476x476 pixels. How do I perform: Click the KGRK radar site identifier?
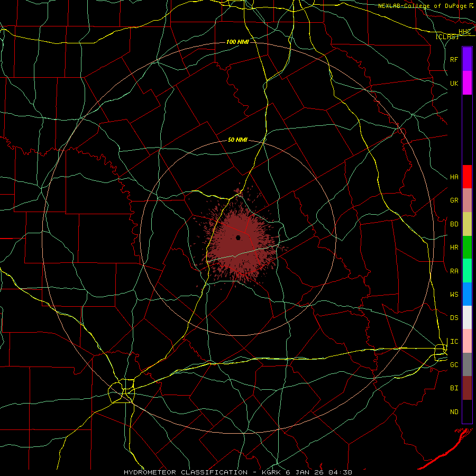271,472
